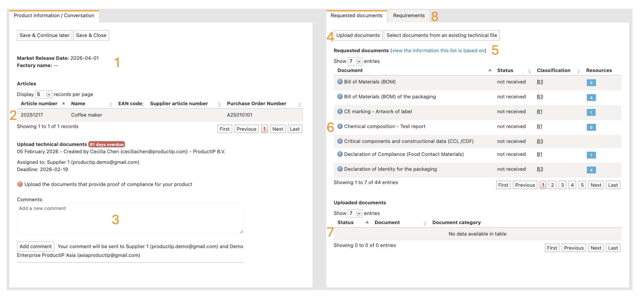This screenshot has width=644, height=297.
Task: Open link to view information list is based on
Action: 438,50
